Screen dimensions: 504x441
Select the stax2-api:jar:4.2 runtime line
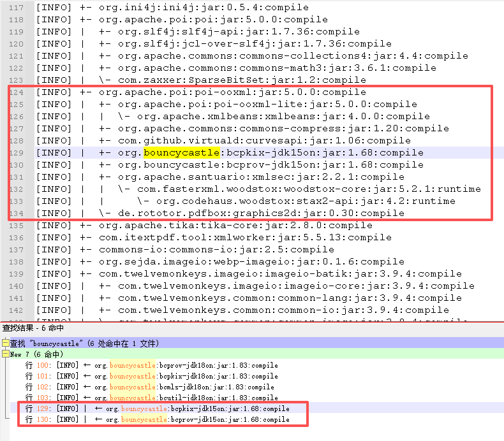tap(246, 201)
